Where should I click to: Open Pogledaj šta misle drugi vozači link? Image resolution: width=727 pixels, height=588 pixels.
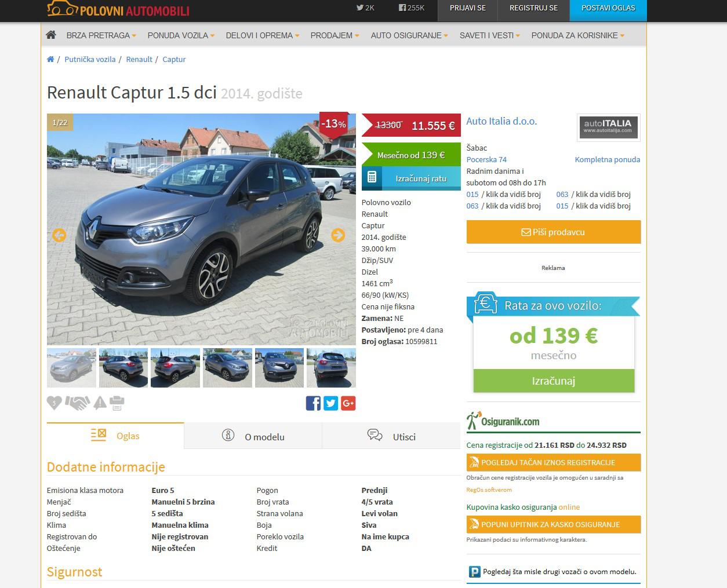click(559, 572)
